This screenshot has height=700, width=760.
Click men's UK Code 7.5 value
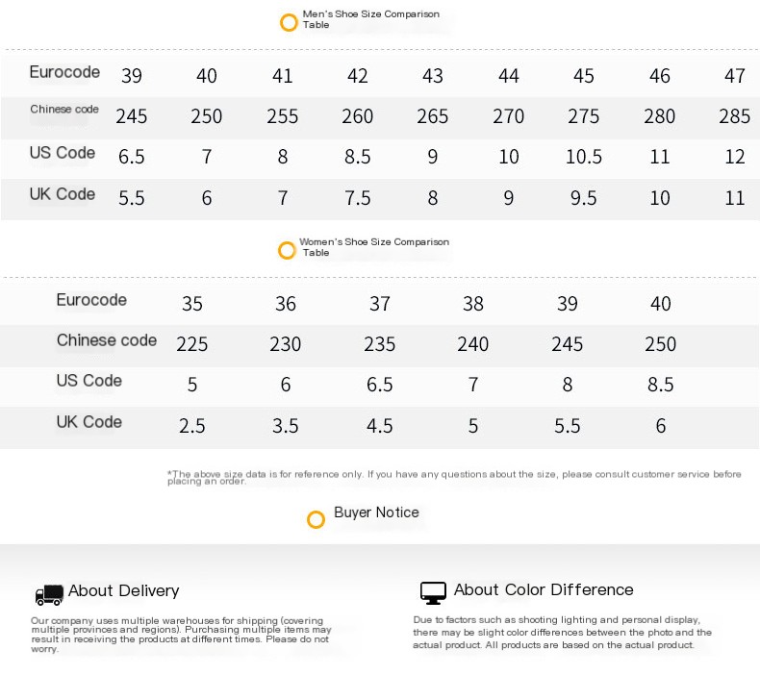(x=357, y=198)
